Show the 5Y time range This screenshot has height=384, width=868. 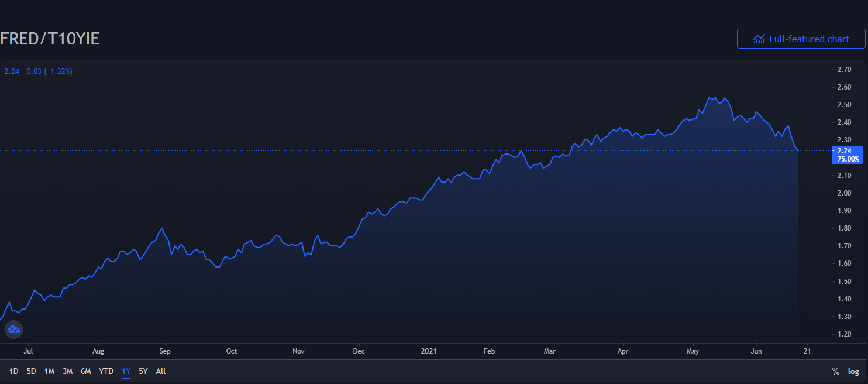pyautogui.click(x=143, y=371)
